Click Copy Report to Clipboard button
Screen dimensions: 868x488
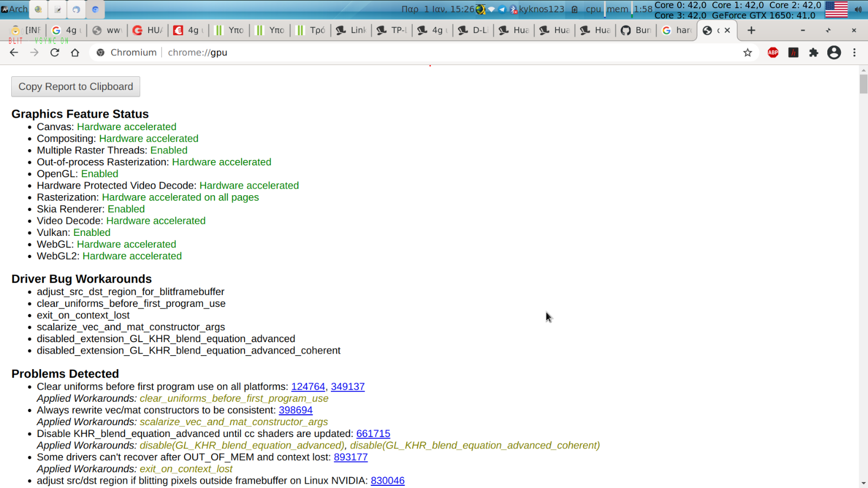[76, 87]
